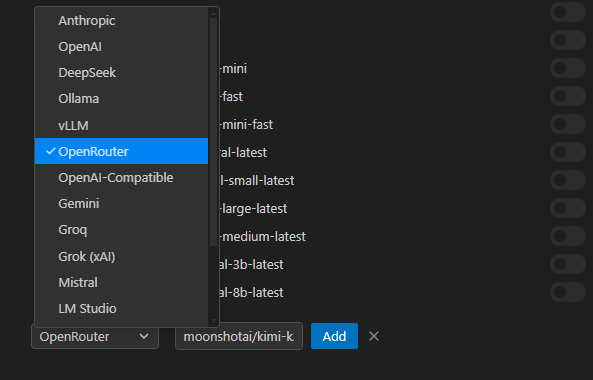Click the provider list scrollbar down arrow
The width and height of the screenshot is (593, 380).
213,321
